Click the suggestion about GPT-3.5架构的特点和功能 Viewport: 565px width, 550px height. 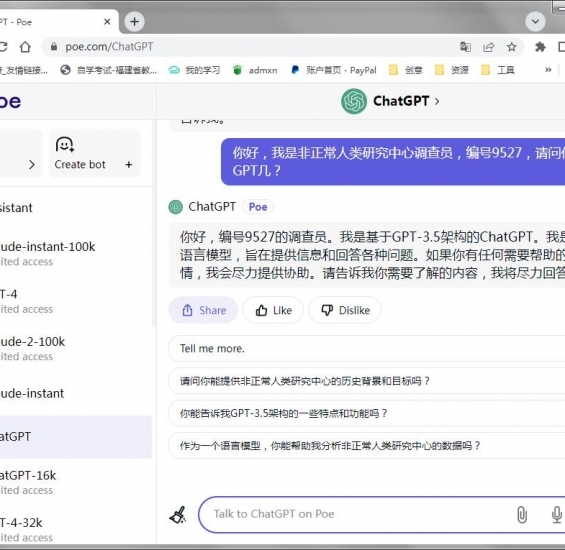click(366, 413)
